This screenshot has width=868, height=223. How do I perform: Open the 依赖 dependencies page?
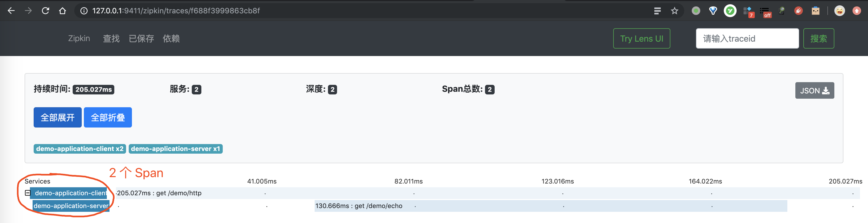(x=171, y=38)
